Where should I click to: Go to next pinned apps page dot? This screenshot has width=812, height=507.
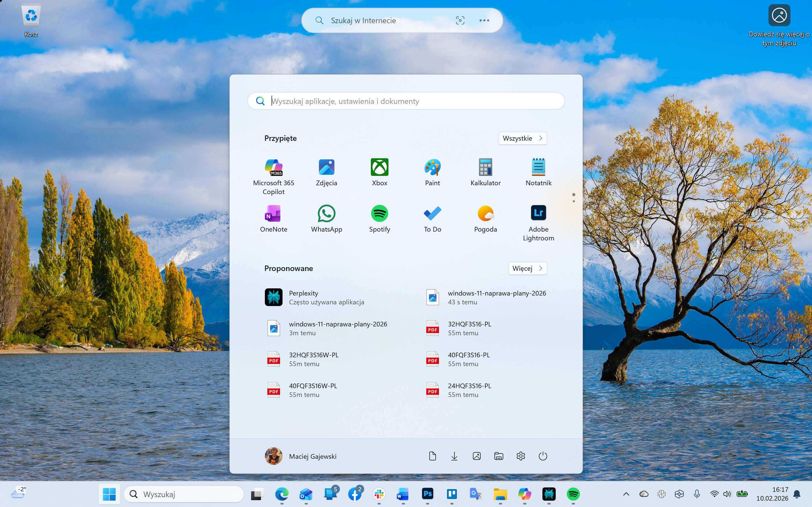tap(574, 201)
